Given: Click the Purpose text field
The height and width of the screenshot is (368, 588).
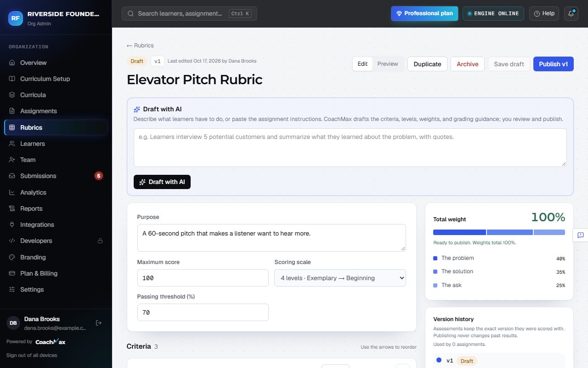Looking at the screenshot, I should (x=271, y=238).
